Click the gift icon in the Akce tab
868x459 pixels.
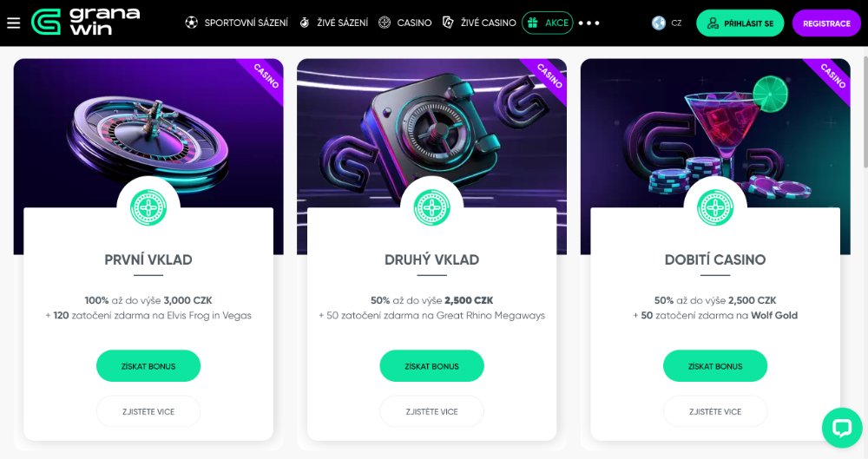pyautogui.click(x=533, y=23)
